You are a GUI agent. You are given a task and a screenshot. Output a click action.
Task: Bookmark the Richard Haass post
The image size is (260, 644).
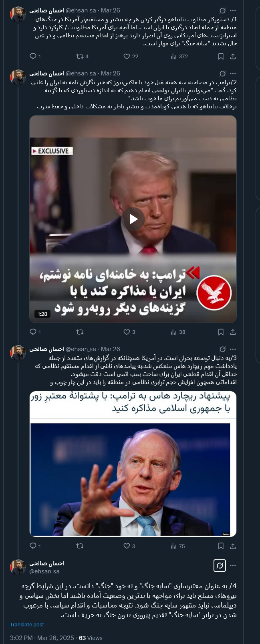tap(221, 546)
